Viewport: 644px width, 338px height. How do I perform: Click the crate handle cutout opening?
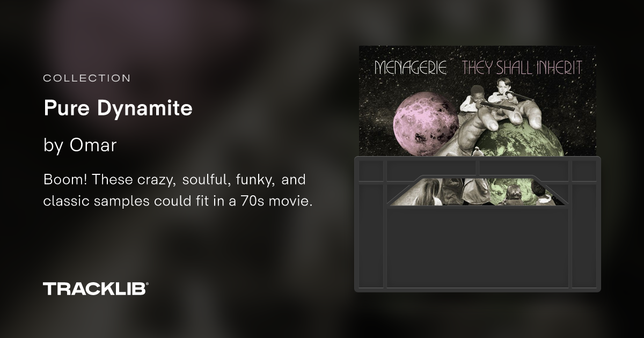[478, 192]
